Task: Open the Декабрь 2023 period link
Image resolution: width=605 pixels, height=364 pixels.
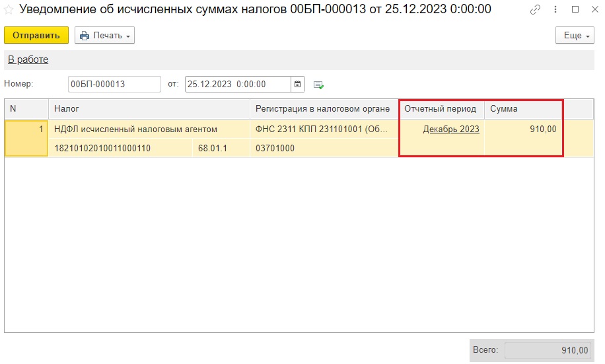Action: pyautogui.click(x=451, y=129)
